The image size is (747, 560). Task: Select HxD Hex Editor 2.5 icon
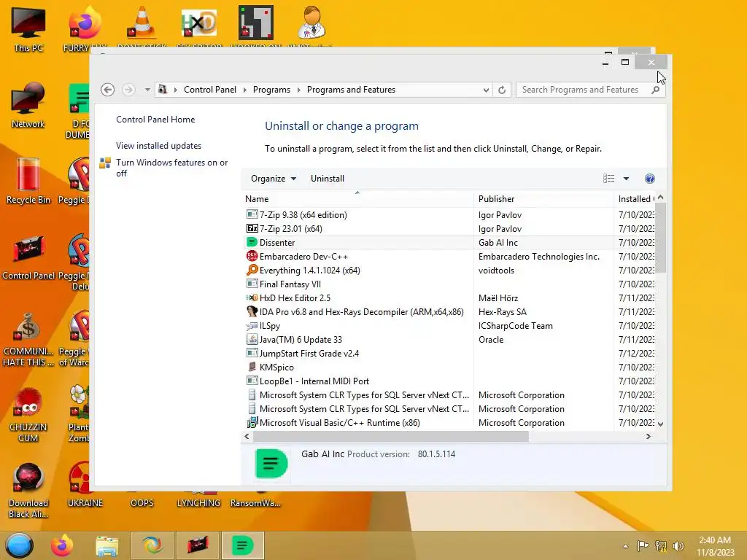252,297
